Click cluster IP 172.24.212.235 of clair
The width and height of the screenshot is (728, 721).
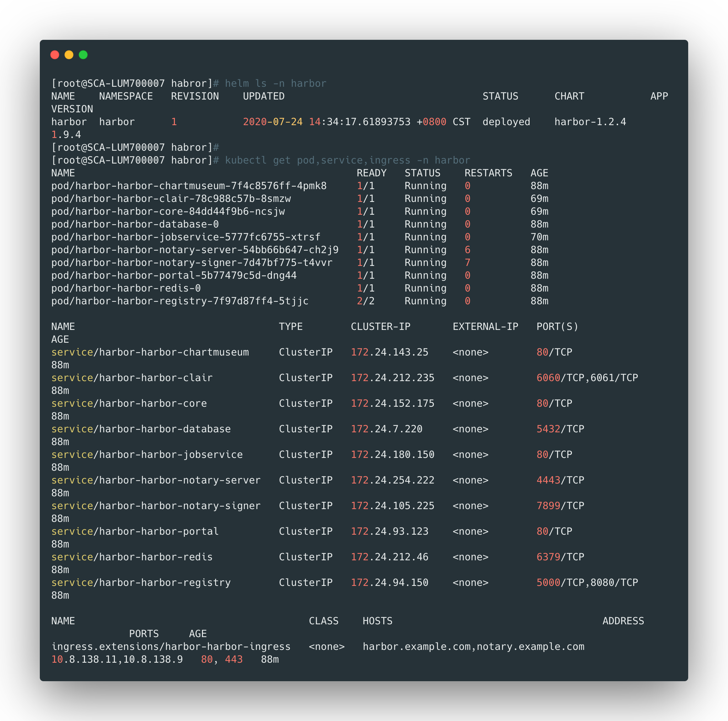392,378
